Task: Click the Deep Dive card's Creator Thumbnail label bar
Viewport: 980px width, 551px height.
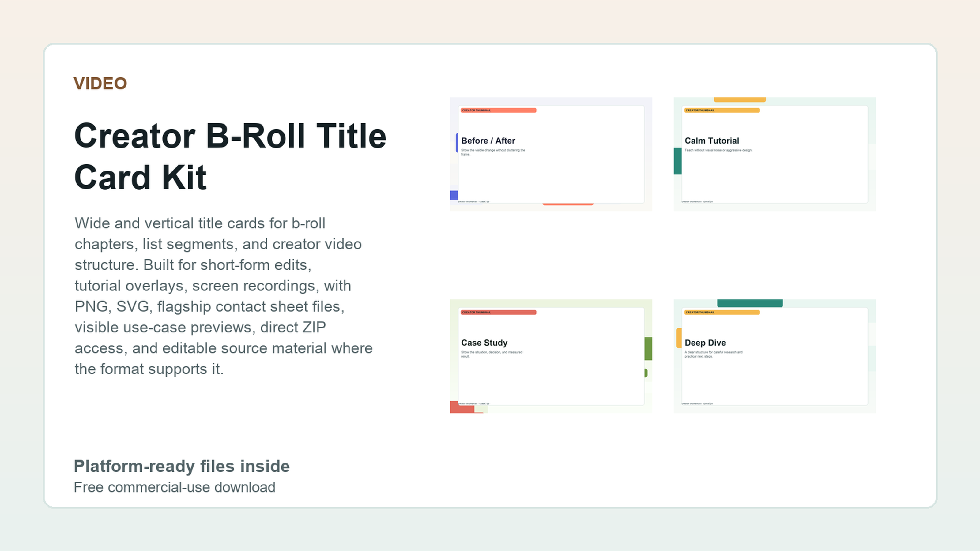Action: tap(722, 312)
